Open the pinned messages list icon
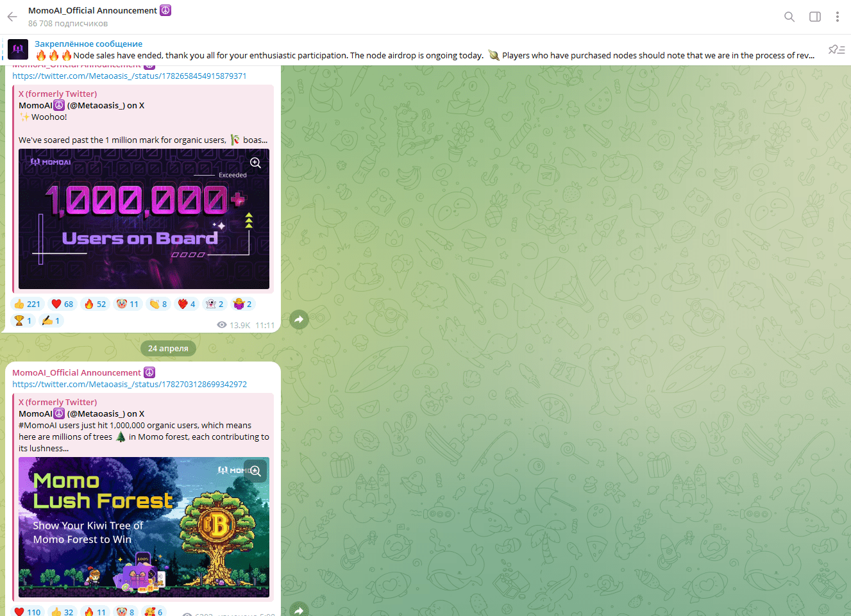The width and height of the screenshot is (851, 616). [x=836, y=49]
